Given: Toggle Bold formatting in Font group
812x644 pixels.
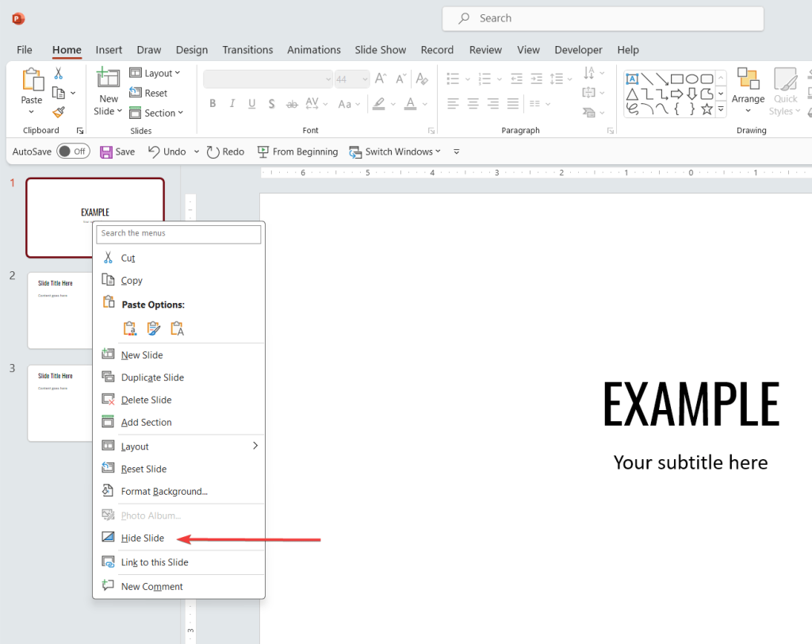Looking at the screenshot, I should click(213, 104).
